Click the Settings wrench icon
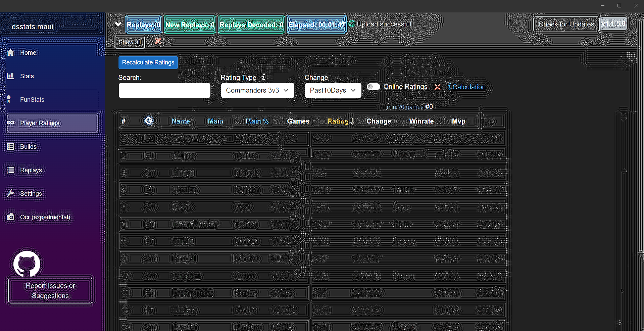This screenshot has height=331, width=644. (x=11, y=193)
